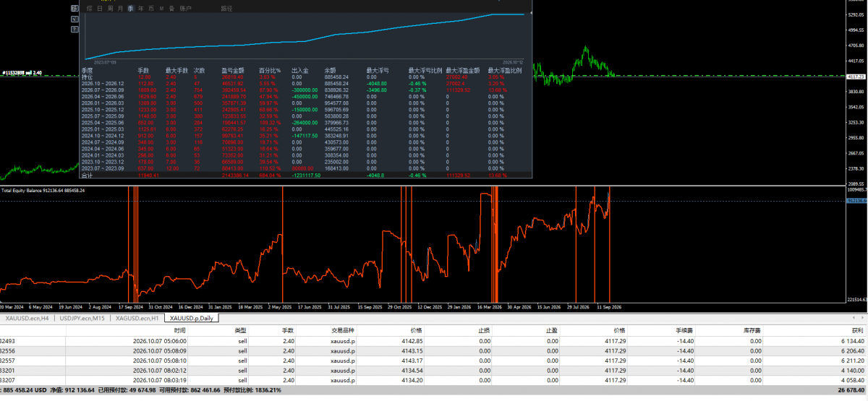
Task: Select the 备 tab in stats panel
Action: coord(171,8)
